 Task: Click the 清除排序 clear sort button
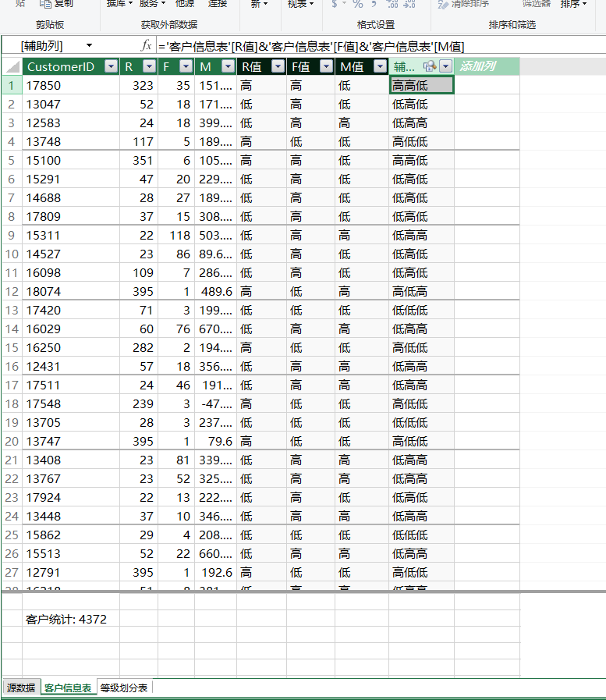(463, 4)
